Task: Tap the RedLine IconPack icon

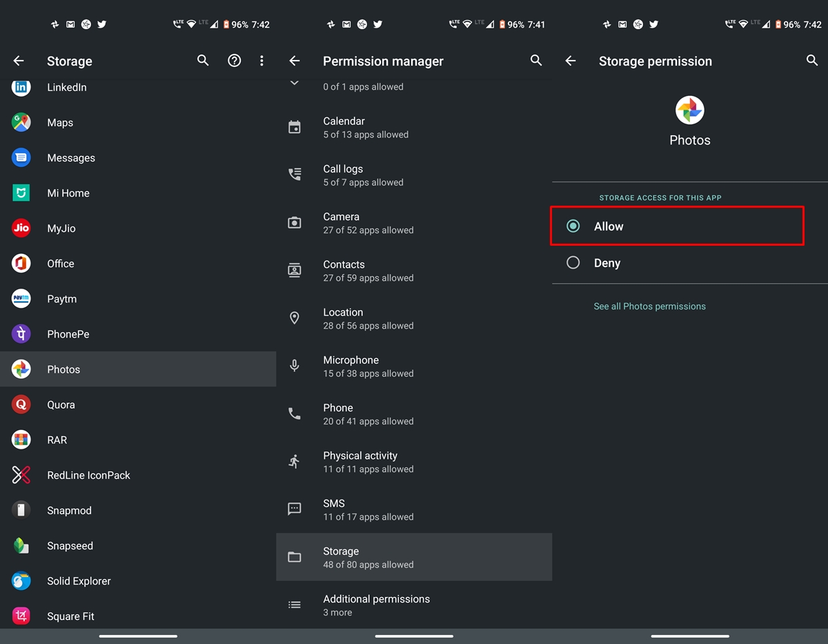Action: [21, 475]
